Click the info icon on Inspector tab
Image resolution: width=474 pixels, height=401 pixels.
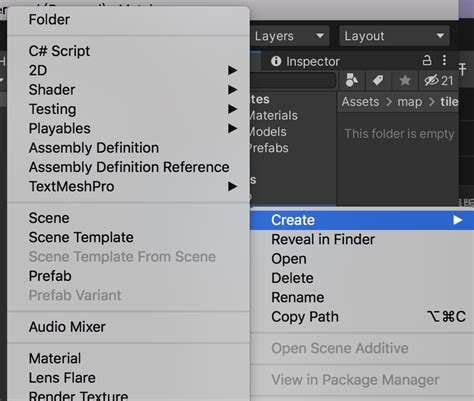(x=276, y=61)
